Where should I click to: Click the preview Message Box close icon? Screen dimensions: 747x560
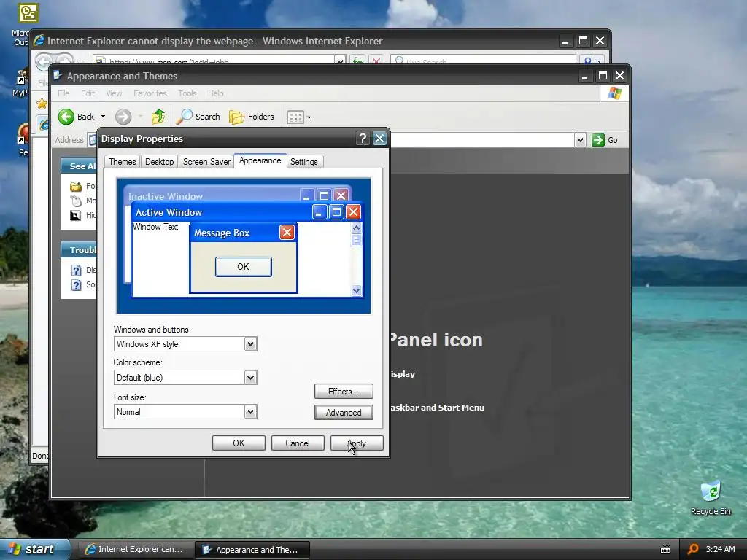pyautogui.click(x=287, y=233)
